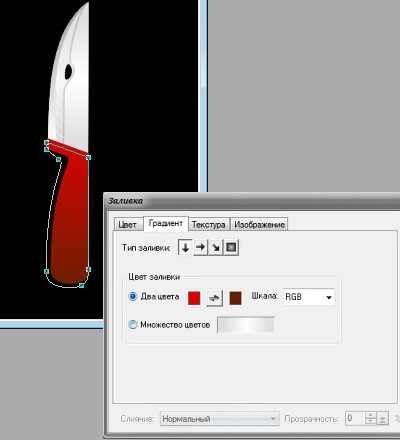Select the Множество цветов radio button
400x440 pixels.
coord(133,324)
